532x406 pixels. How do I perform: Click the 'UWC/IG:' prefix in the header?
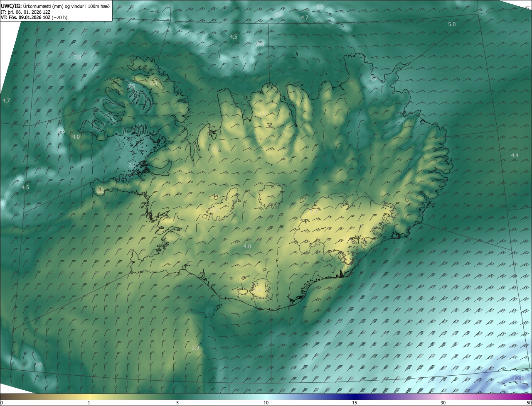pyautogui.click(x=11, y=6)
